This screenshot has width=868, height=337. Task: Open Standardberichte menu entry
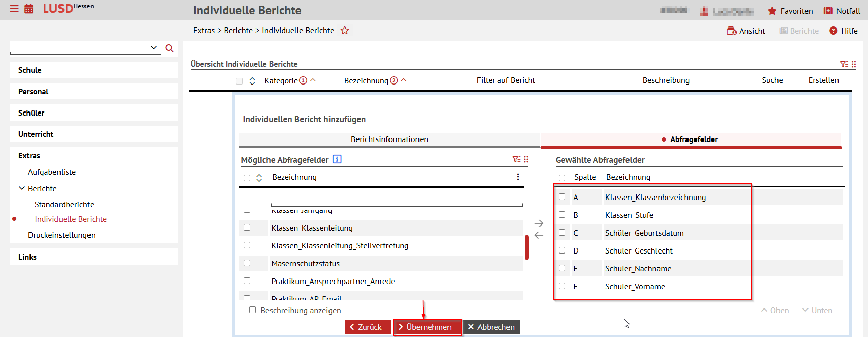point(65,205)
